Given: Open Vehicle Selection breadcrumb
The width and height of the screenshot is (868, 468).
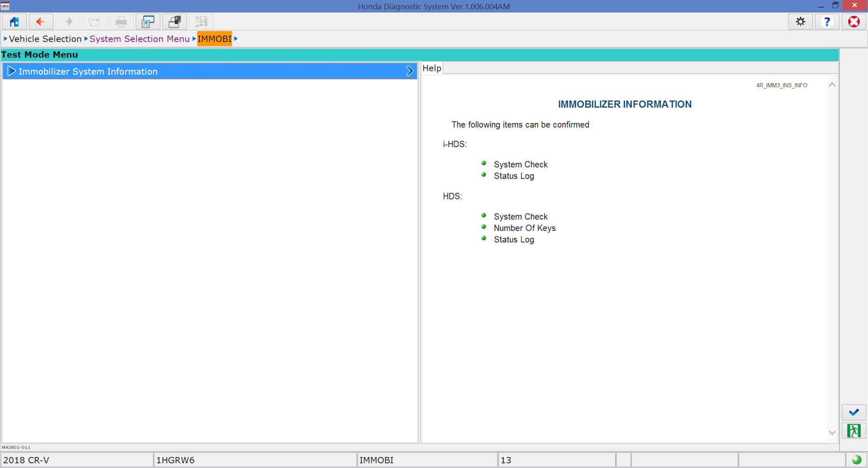Looking at the screenshot, I should click(45, 39).
